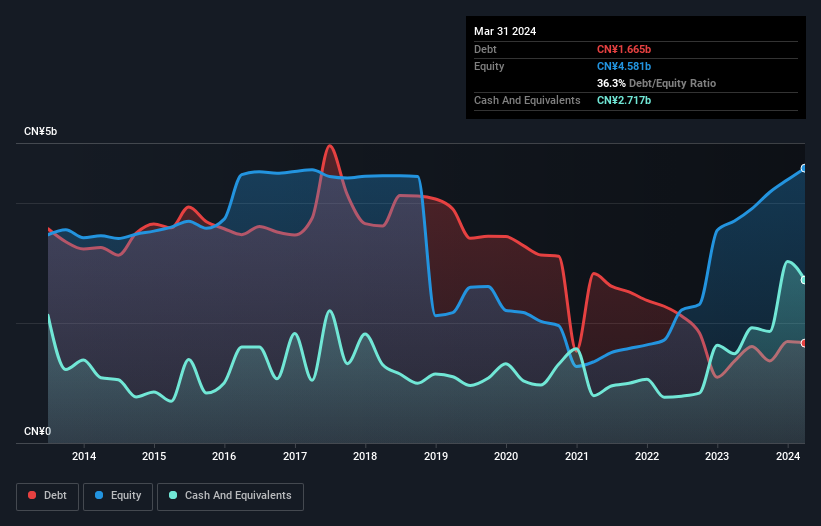Click the 2022 x-axis label
The height and width of the screenshot is (526, 821).
647,456
